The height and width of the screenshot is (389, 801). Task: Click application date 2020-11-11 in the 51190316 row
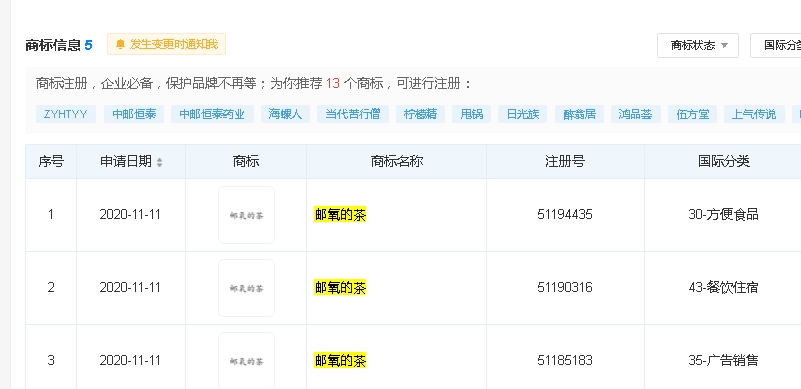(x=130, y=288)
